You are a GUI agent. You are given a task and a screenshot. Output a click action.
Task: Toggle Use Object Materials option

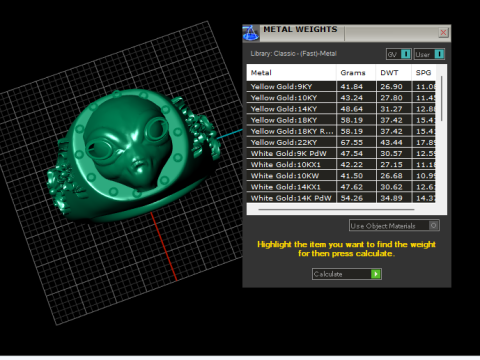394,226
